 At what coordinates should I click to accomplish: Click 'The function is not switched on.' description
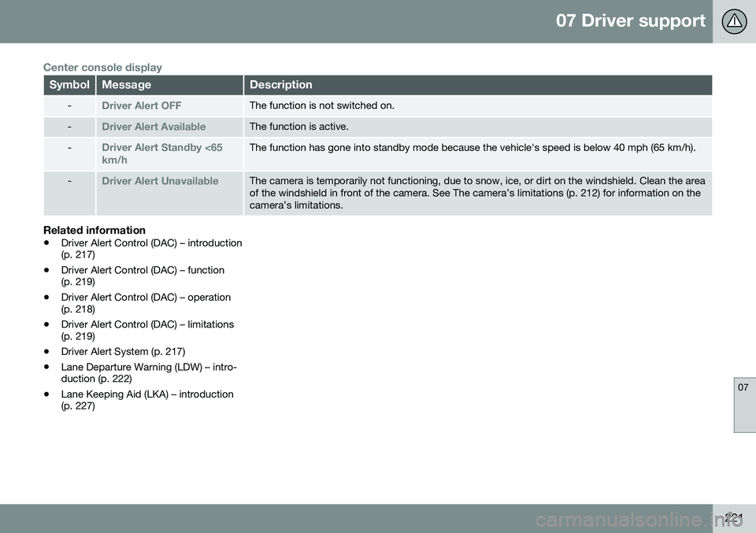click(321, 105)
